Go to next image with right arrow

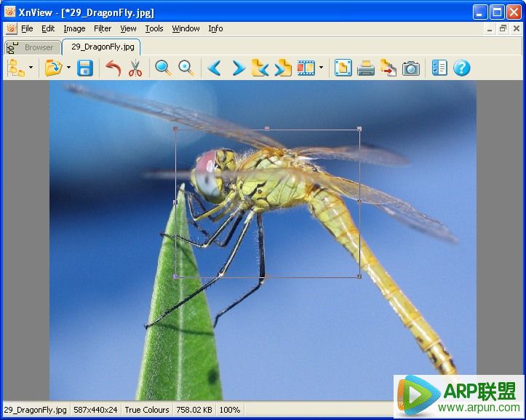point(239,68)
